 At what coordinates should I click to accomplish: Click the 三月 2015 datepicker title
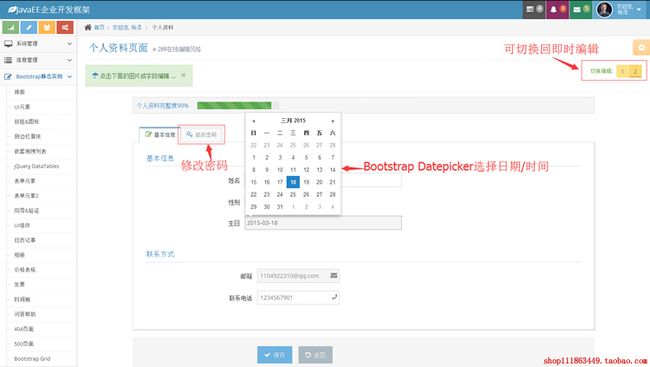[293, 121]
